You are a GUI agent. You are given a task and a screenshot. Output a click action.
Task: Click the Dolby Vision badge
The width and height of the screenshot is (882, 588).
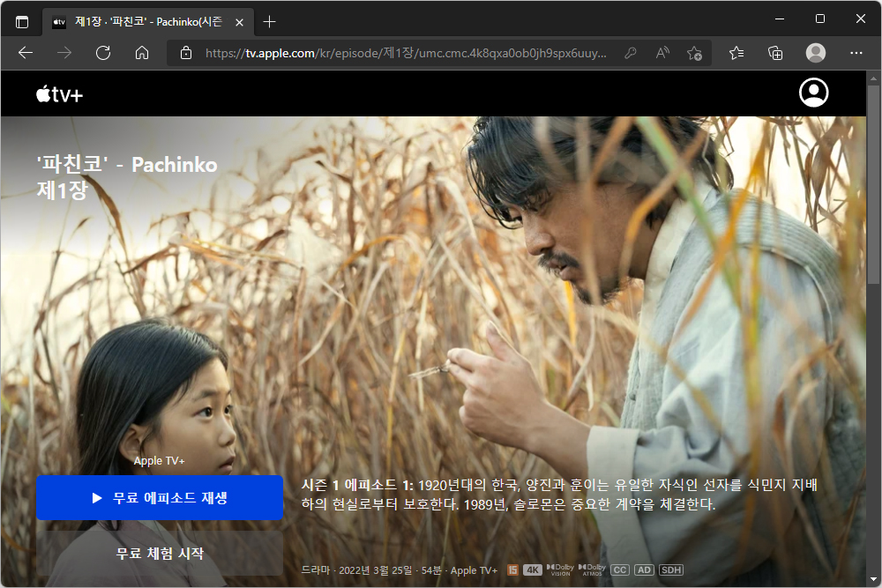(560, 570)
